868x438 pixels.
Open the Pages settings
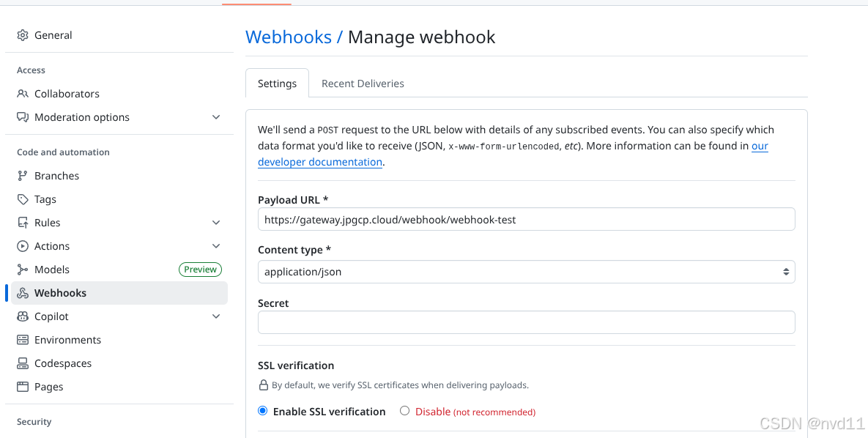119,387
